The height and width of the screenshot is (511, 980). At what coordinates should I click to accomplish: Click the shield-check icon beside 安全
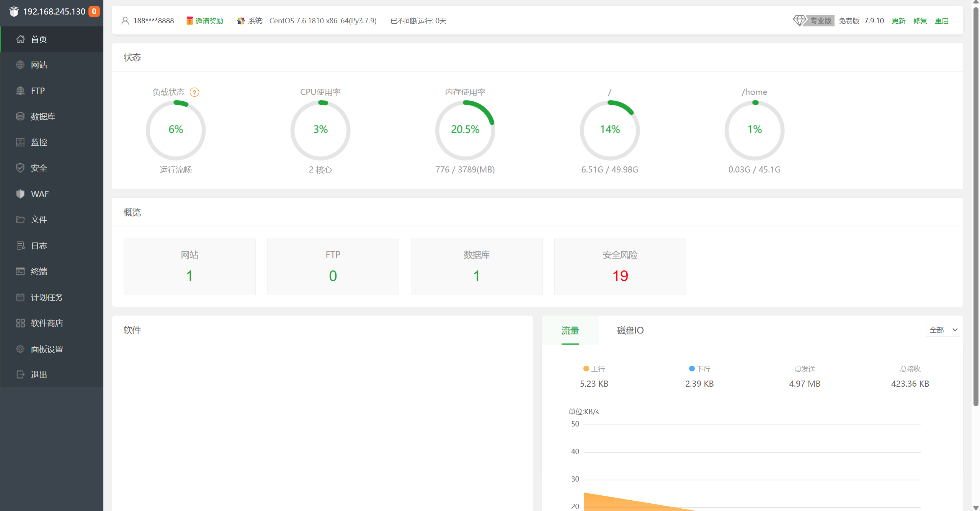[20, 168]
